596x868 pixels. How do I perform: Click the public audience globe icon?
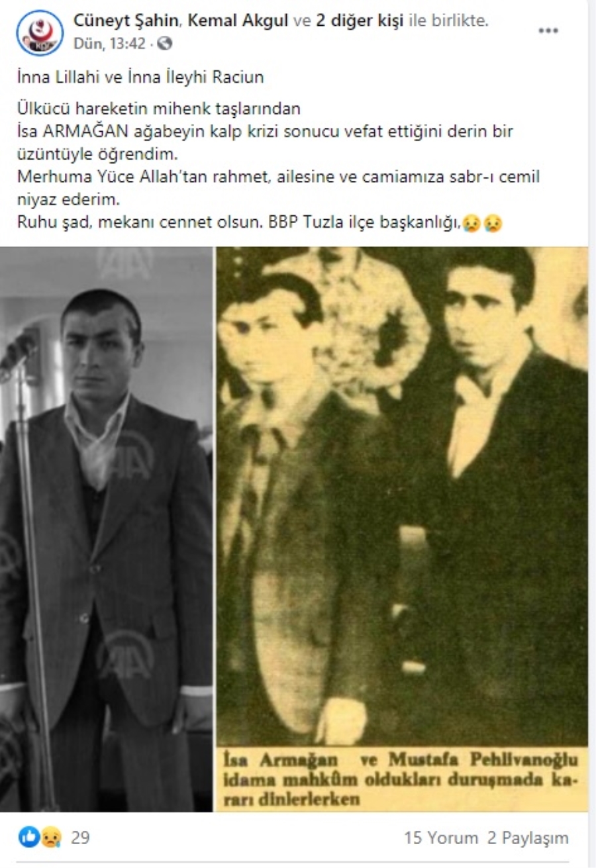point(166,44)
